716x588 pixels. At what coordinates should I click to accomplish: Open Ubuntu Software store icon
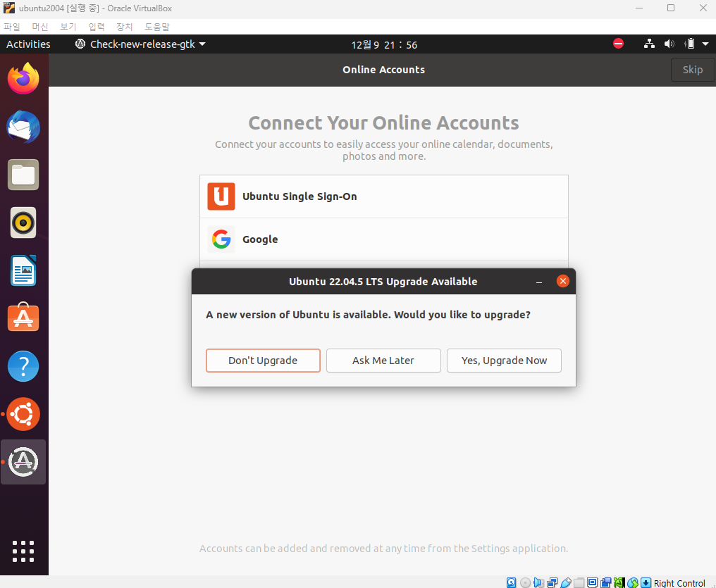coord(23,318)
